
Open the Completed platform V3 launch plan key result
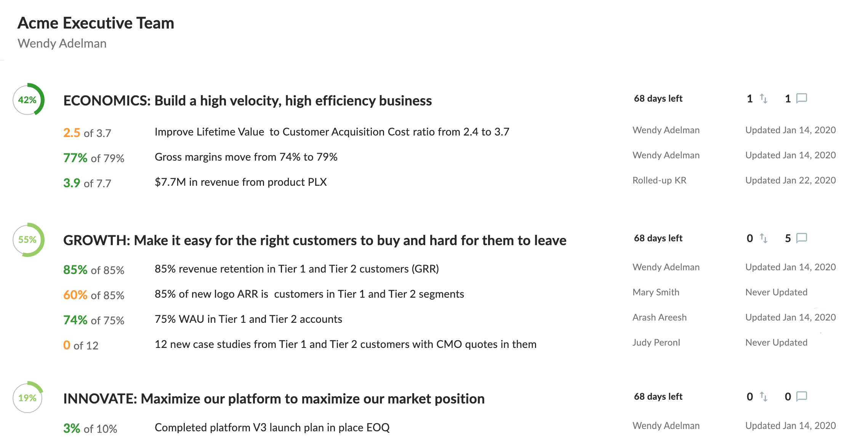pyautogui.click(x=272, y=427)
